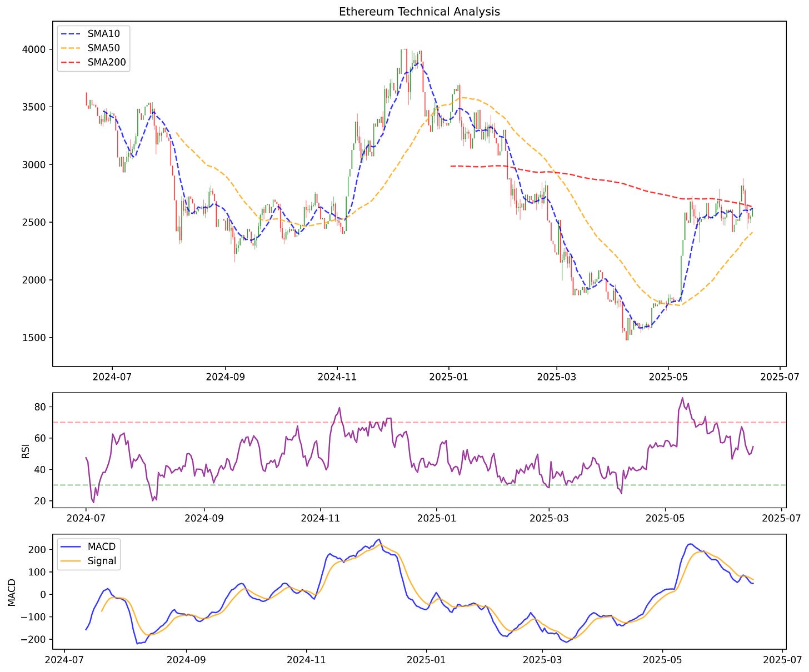Click the 3000 price axis tick
The width and height of the screenshot is (809, 672).
(34, 165)
